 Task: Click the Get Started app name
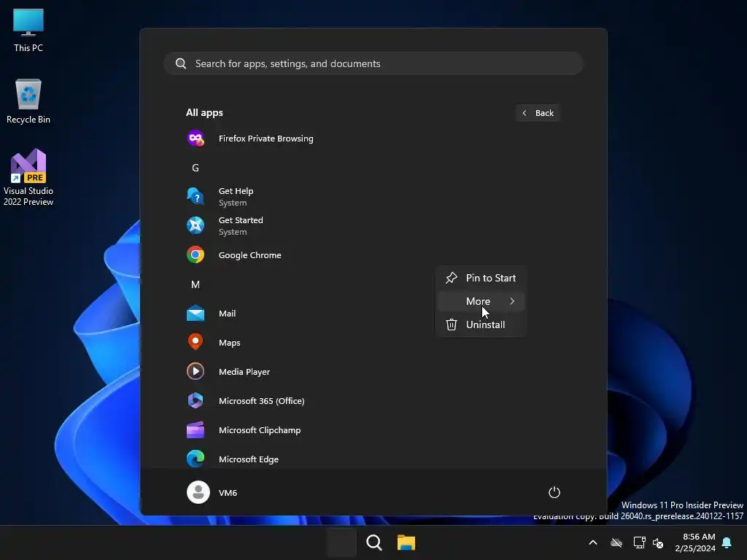241,220
